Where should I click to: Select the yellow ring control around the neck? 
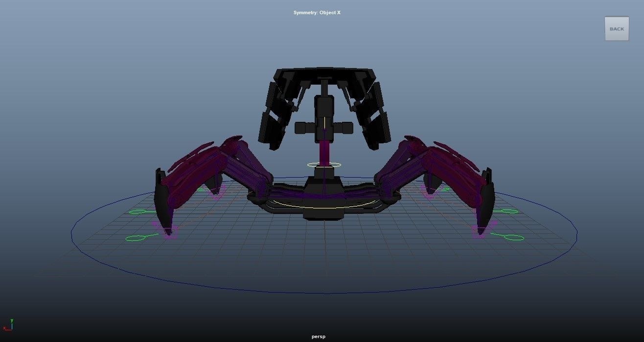(324, 165)
